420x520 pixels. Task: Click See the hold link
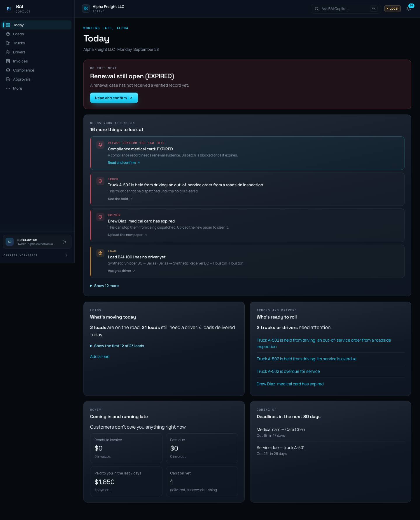120,199
